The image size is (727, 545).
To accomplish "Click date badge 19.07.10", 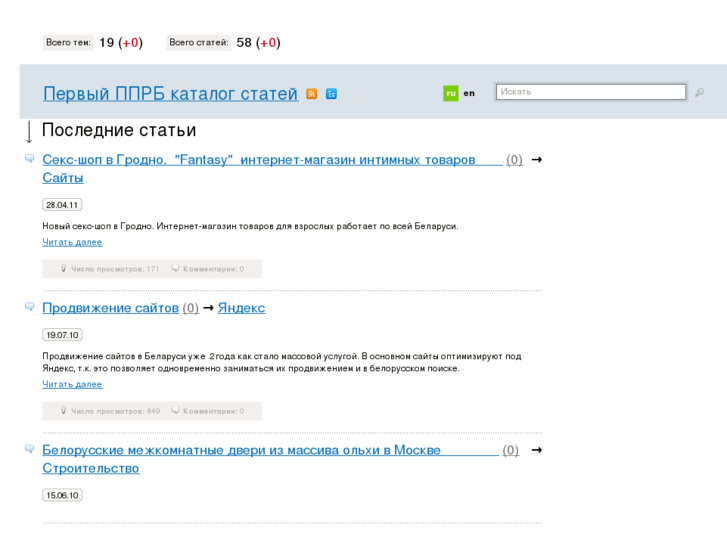I will click(62, 335).
